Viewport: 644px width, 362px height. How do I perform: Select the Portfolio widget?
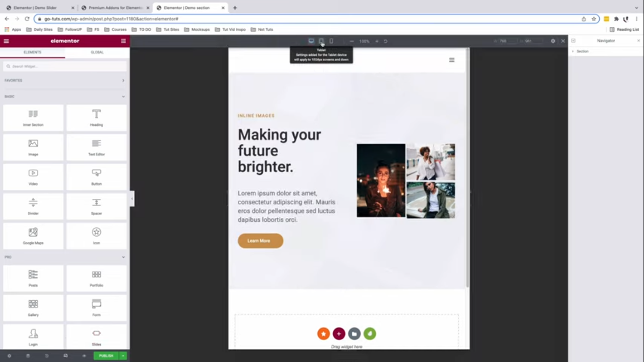pyautogui.click(x=97, y=279)
